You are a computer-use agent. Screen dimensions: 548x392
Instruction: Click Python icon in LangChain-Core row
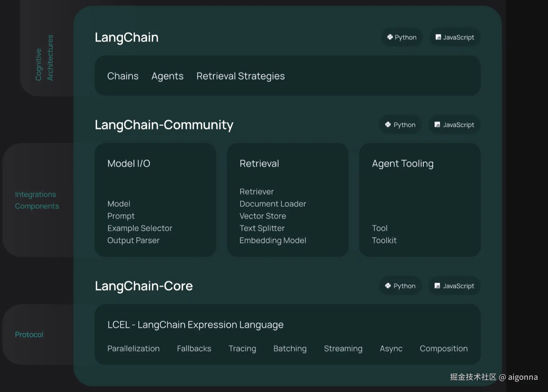[388, 286]
